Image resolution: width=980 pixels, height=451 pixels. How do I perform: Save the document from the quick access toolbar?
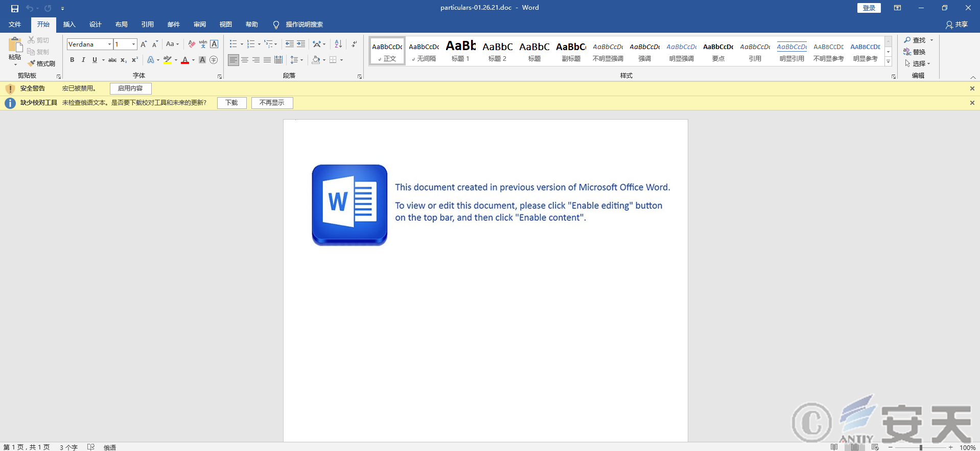click(x=15, y=8)
